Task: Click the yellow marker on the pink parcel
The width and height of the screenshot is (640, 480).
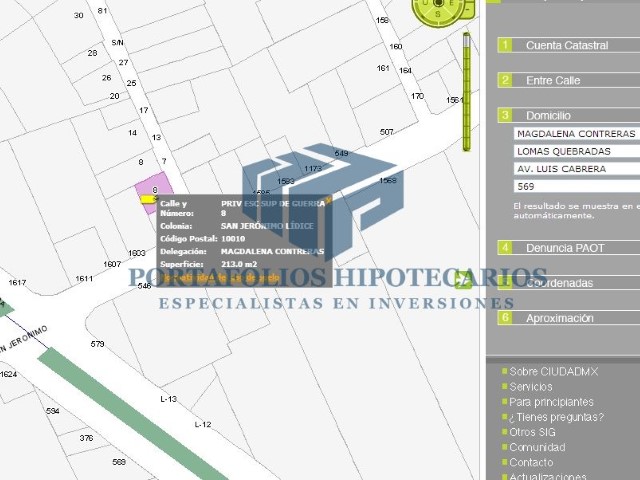Action: pyautogui.click(x=149, y=199)
